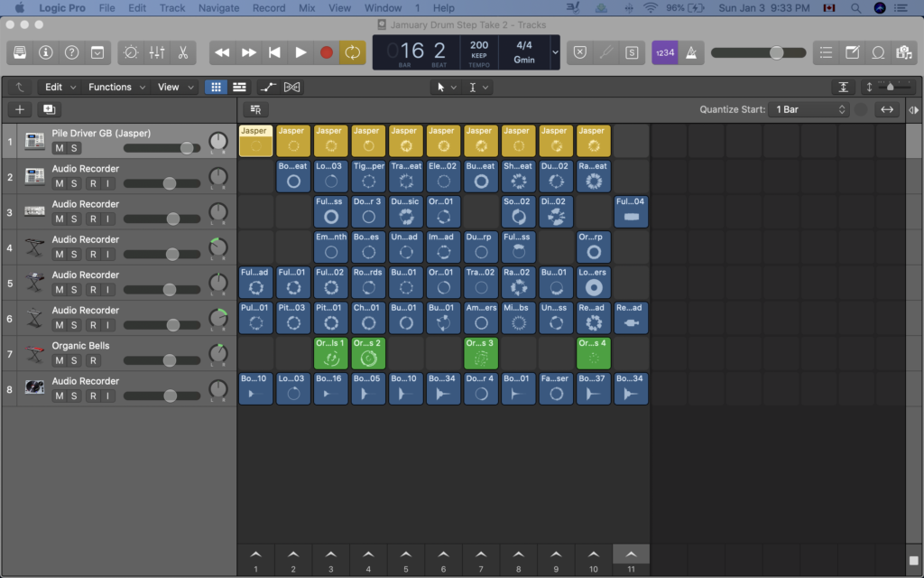The image size is (924, 578).
Task: Record-enable the Organic Bells track
Action: (x=93, y=360)
